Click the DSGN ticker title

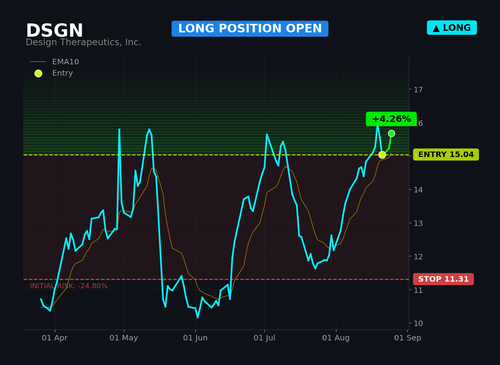point(54,30)
